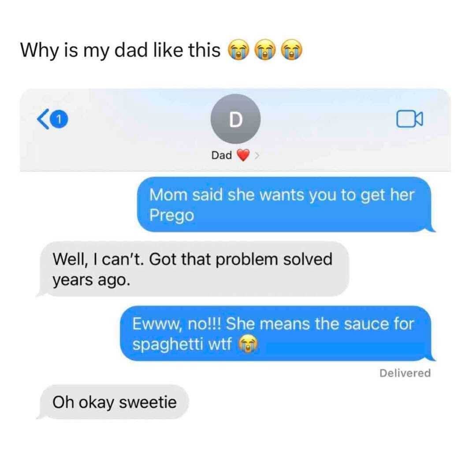This screenshot has height=476, width=476.
Task: Tap the first crying emoji in caption
Action: point(238,49)
